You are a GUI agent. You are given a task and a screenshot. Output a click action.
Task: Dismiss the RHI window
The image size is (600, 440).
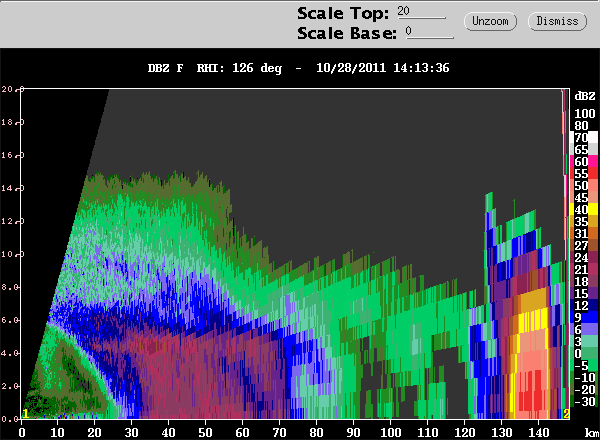click(557, 21)
